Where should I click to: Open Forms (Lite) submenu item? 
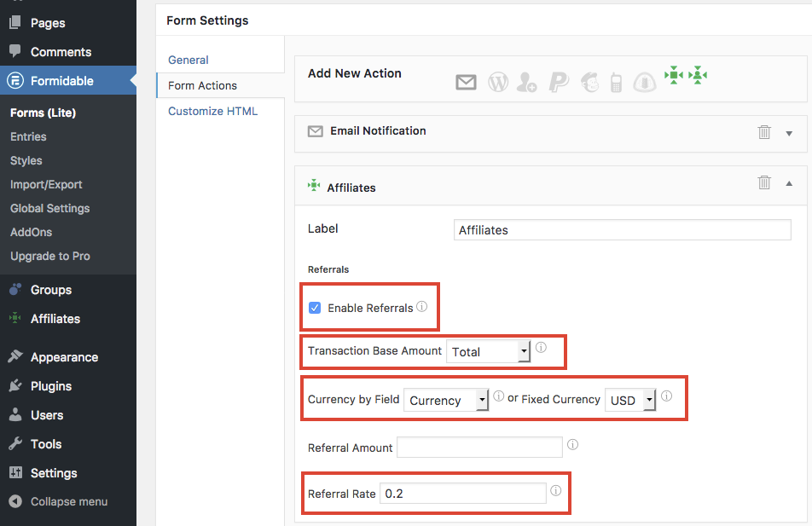pyautogui.click(x=43, y=113)
